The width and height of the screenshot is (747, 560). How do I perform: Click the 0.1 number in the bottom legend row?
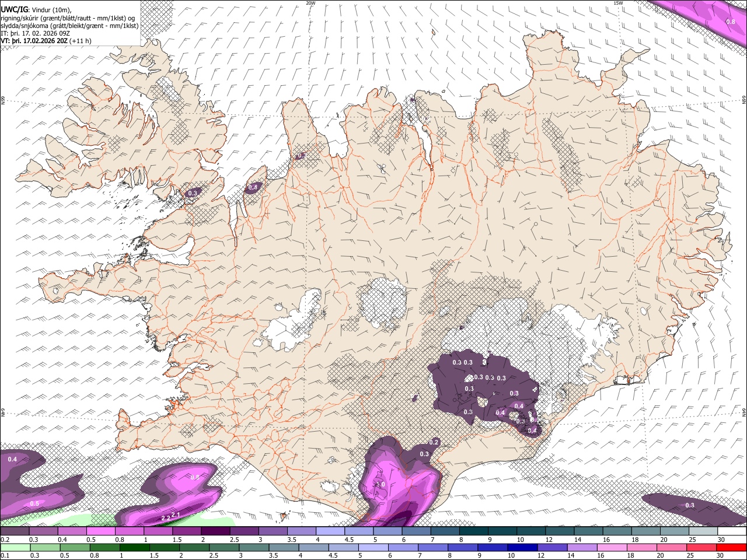5,556
